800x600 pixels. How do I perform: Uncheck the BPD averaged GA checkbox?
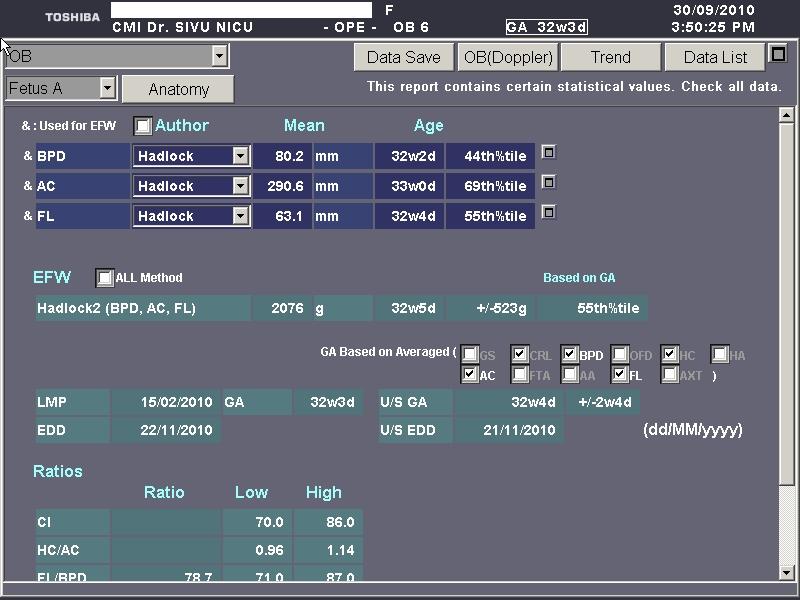click(570, 355)
